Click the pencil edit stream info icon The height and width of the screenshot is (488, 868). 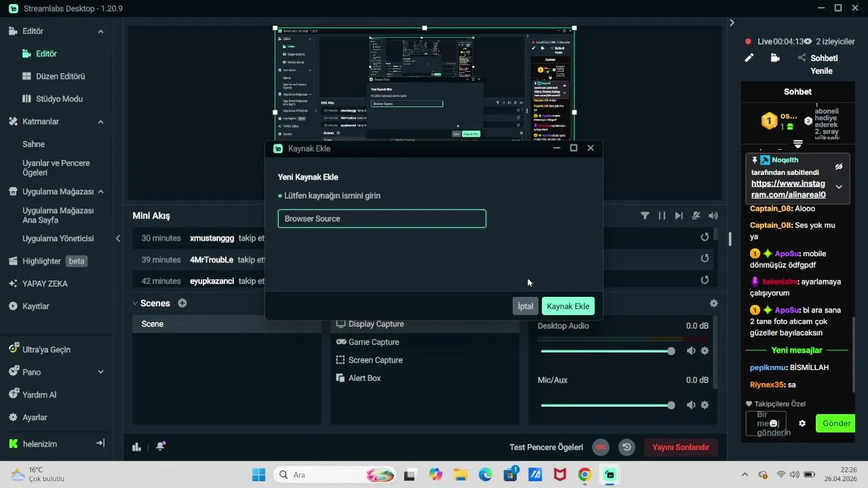coord(749,58)
